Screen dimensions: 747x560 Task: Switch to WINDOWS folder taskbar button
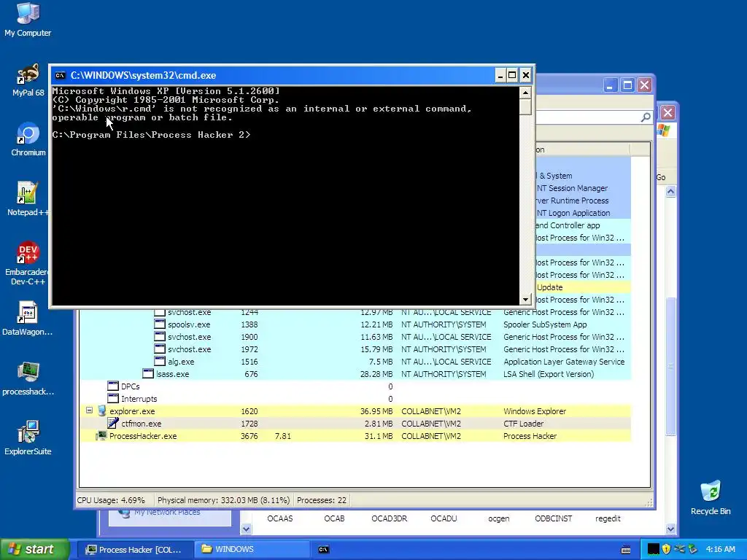252,550
